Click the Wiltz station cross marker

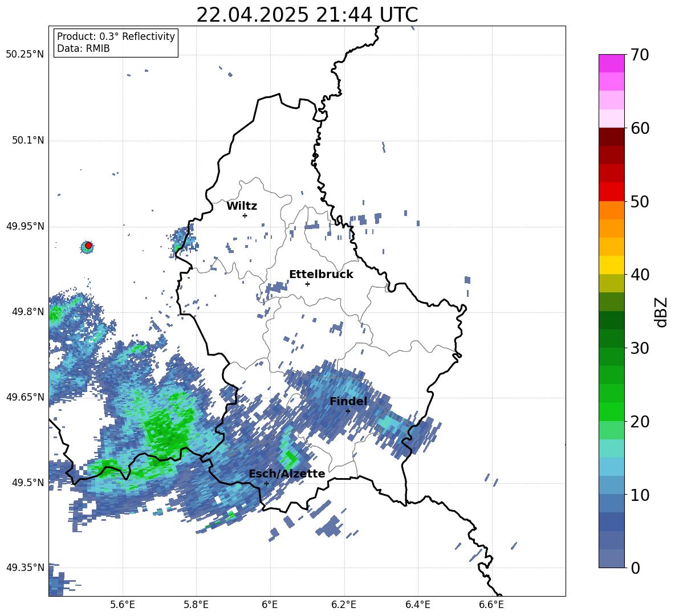[245, 215]
